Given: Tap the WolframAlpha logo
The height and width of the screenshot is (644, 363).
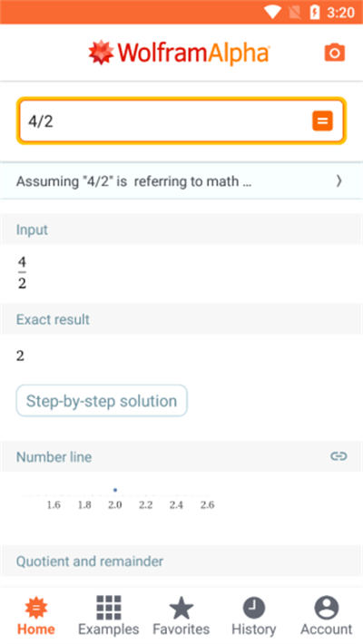Looking at the screenshot, I should pyautogui.click(x=180, y=53).
